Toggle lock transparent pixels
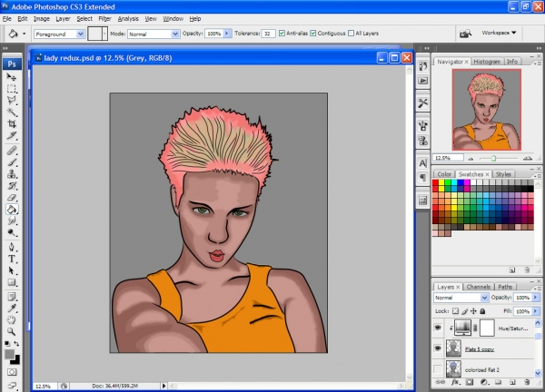 (455, 311)
